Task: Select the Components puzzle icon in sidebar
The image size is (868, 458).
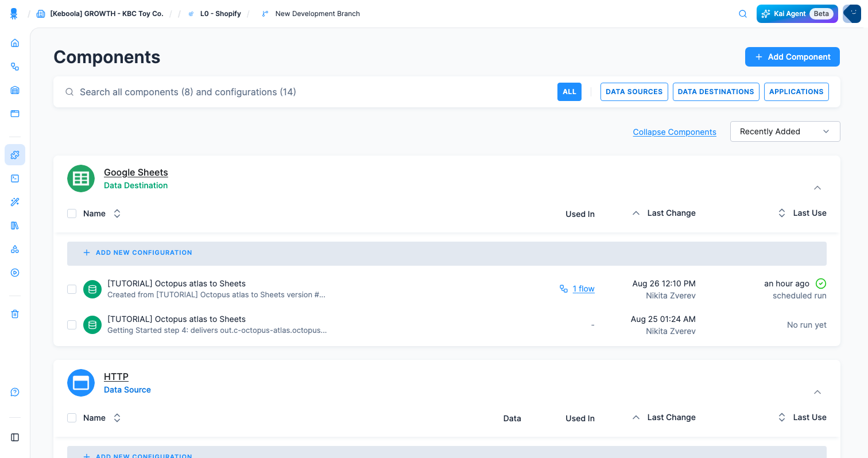Action: pyautogui.click(x=15, y=155)
